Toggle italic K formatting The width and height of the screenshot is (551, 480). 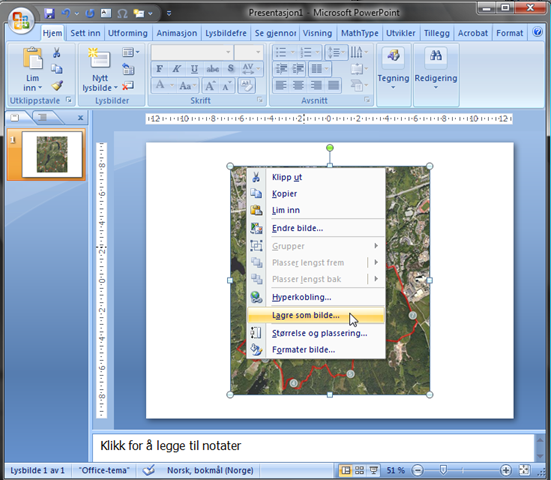tap(177, 69)
